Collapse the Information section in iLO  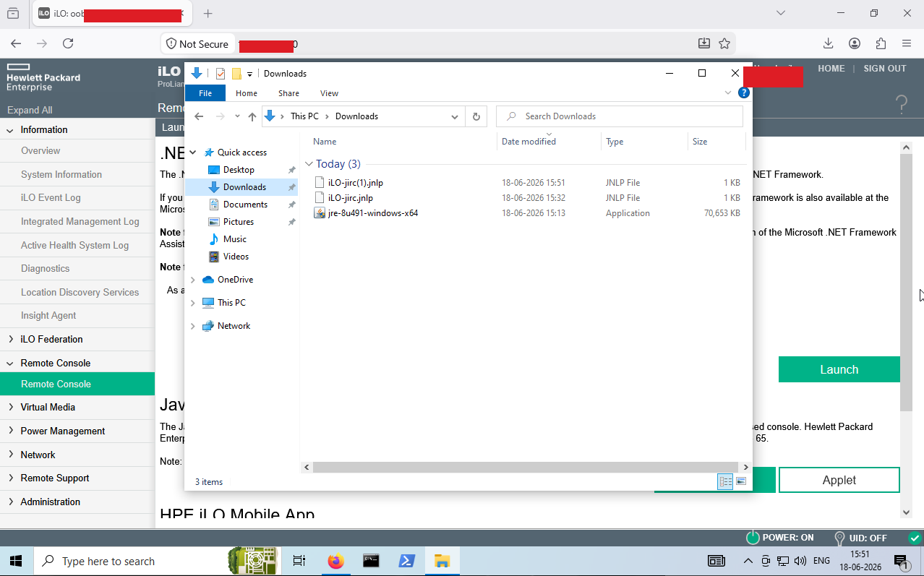pyautogui.click(x=10, y=130)
